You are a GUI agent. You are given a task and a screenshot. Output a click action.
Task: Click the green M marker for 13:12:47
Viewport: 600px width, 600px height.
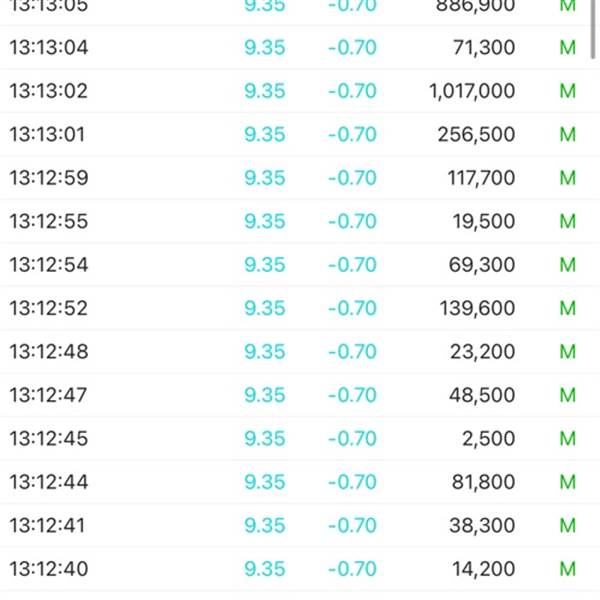tap(567, 395)
